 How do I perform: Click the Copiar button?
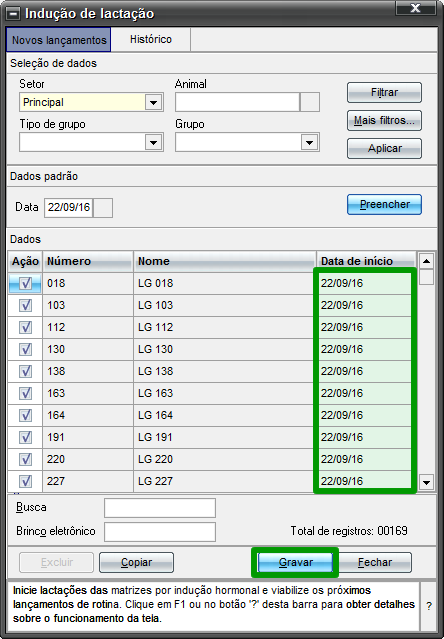point(136,562)
